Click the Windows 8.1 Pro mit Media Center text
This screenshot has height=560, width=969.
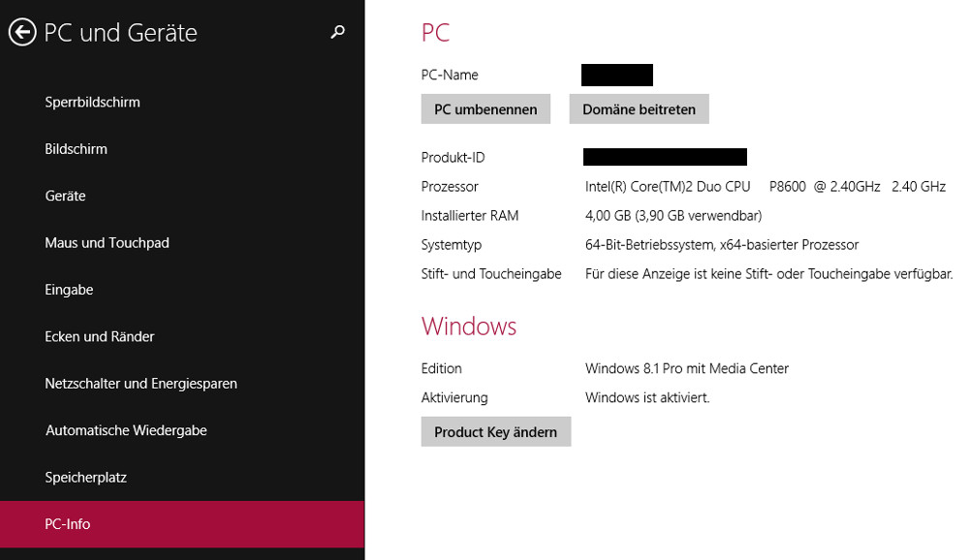[687, 368]
